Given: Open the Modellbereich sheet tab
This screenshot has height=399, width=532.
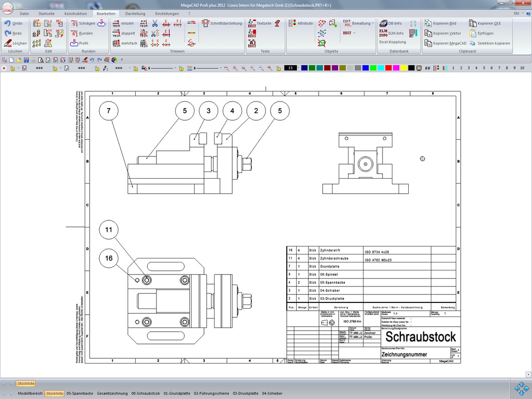Looking at the screenshot, I should click(30, 393).
